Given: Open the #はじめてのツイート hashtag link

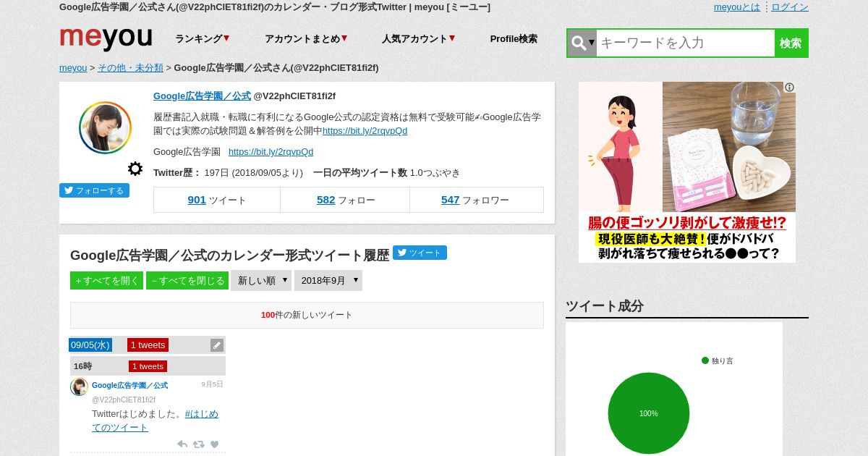Looking at the screenshot, I should [155, 421].
